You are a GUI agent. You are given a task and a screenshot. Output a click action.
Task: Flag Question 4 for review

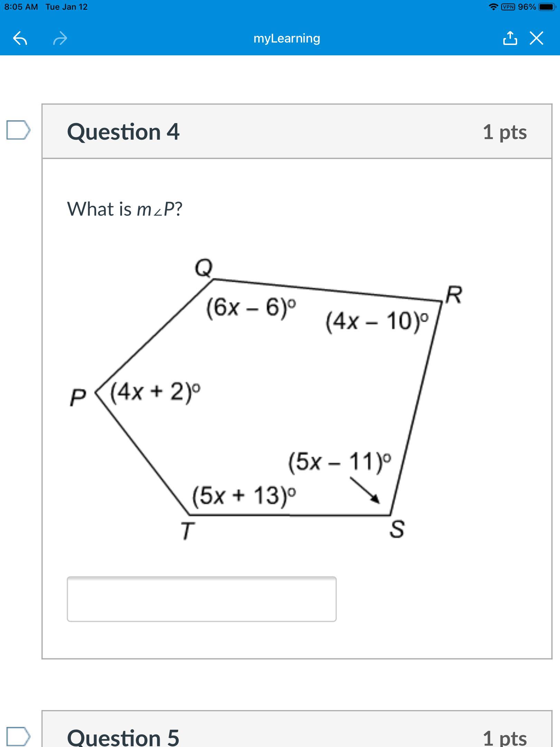[x=18, y=130]
